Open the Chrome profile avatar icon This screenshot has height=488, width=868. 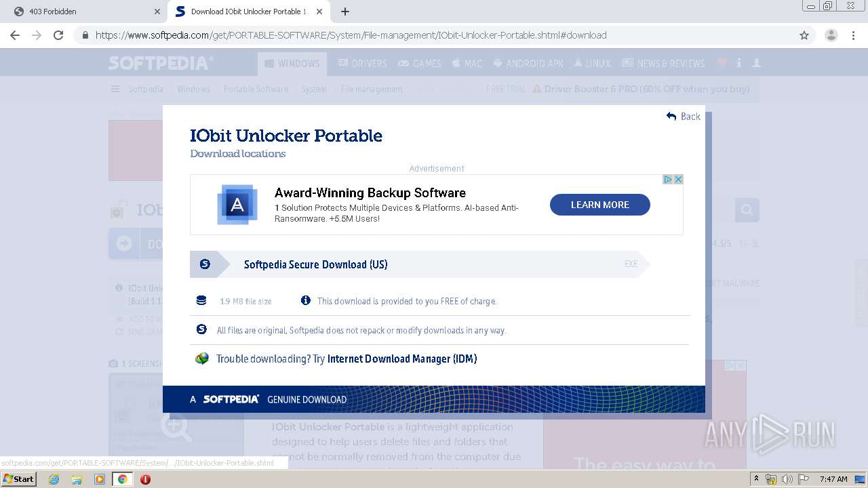[x=831, y=35]
